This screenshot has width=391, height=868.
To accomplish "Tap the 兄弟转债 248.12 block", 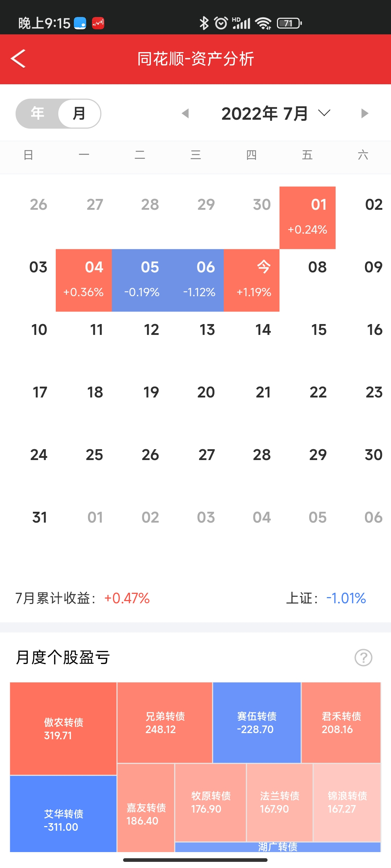I will 165,723.
